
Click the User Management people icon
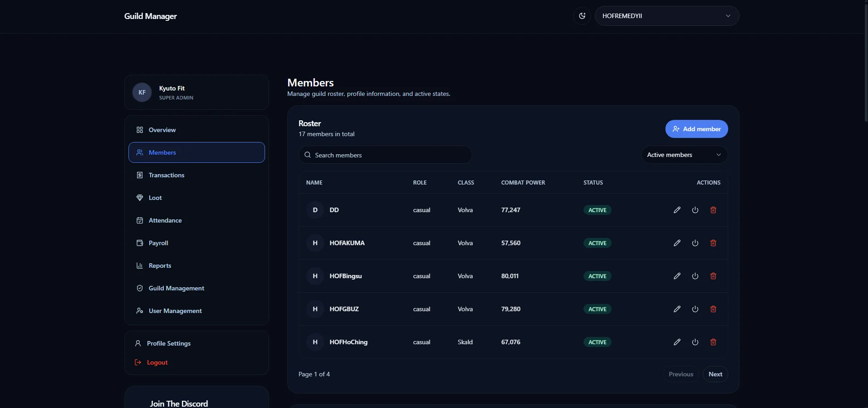[140, 311]
